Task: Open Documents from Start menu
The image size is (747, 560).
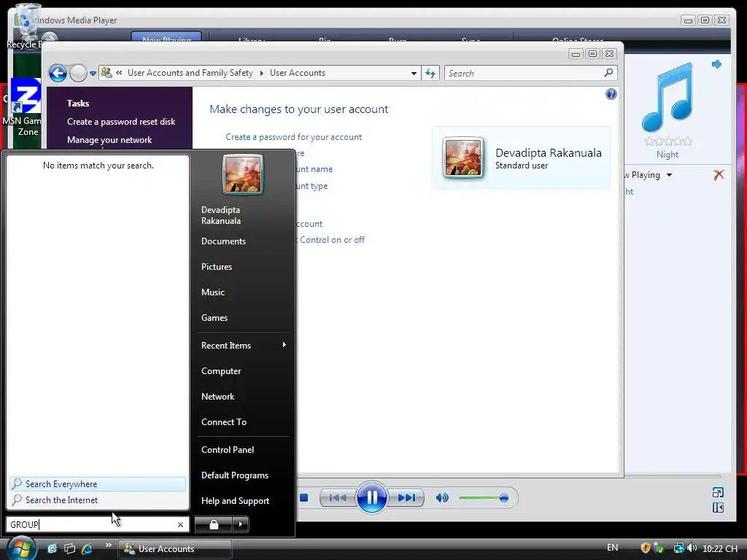Action: [223, 241]
